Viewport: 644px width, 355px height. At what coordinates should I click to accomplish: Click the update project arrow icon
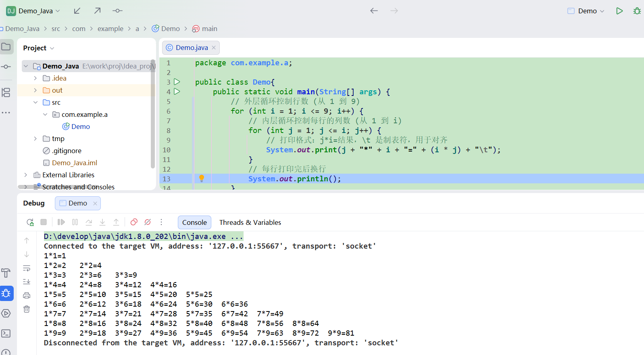(x=77, y=11)
